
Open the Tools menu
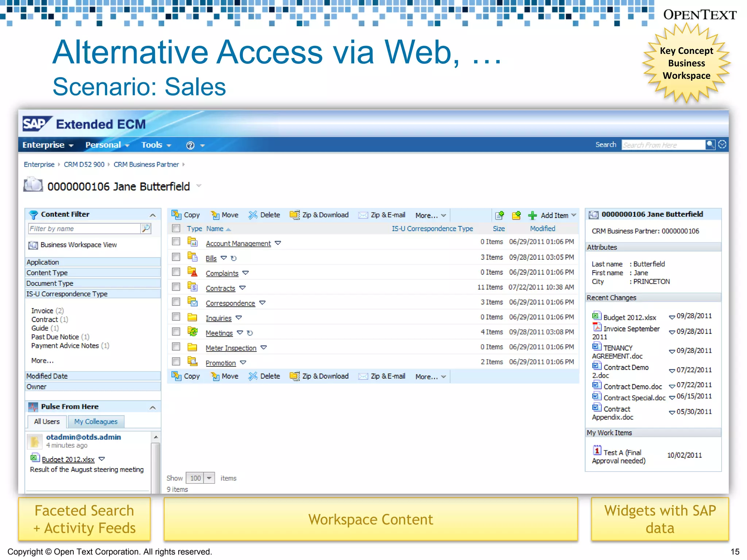(156, 145)
